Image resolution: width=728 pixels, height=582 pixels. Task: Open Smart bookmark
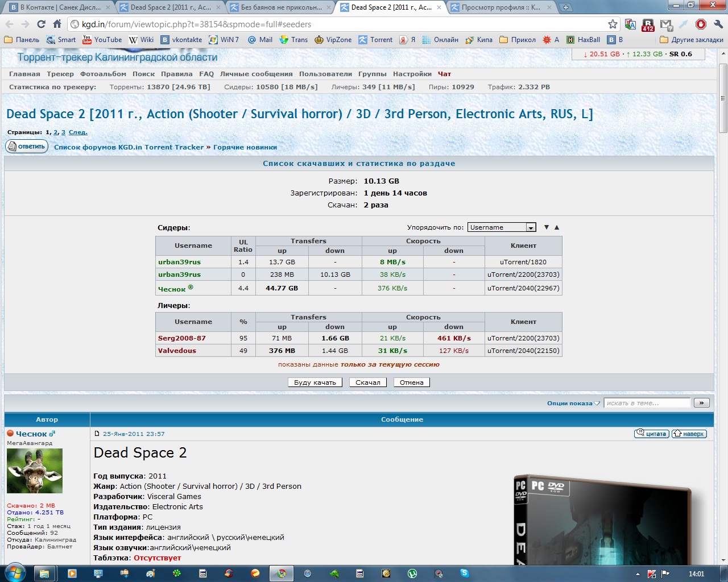pyautogui.click(x=61, y=40)
